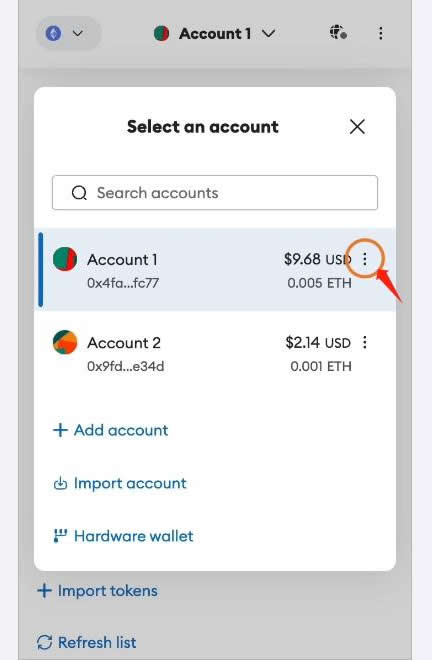Open the Account 1 dropdown in header

215,33
